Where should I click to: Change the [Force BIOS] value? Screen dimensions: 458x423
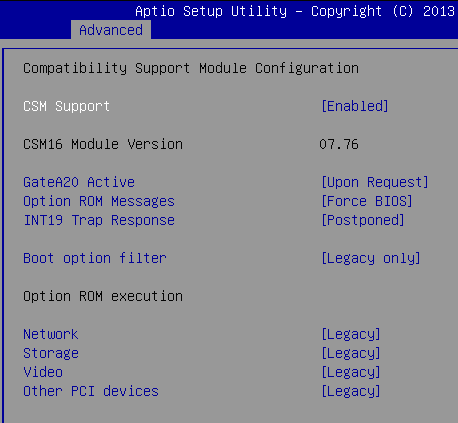[x=367, y=201]
